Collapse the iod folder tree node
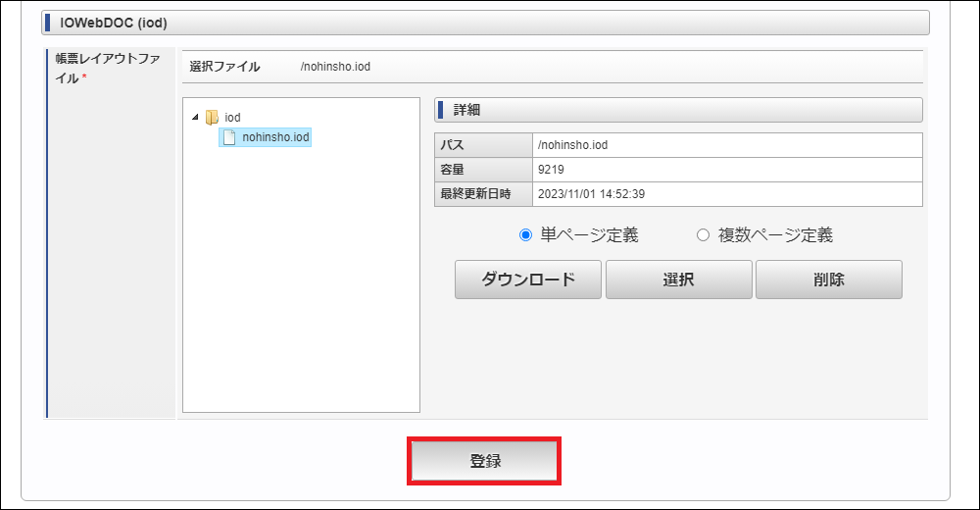 coord(195,117)
